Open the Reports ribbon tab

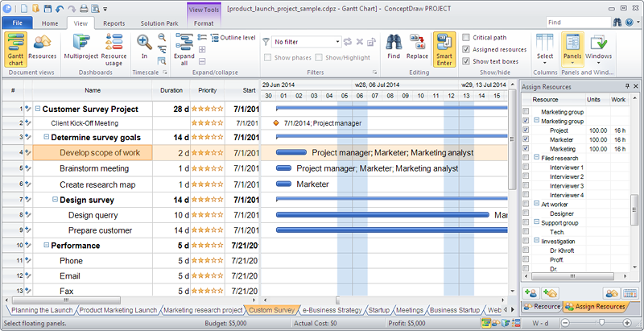click(114, 23)
